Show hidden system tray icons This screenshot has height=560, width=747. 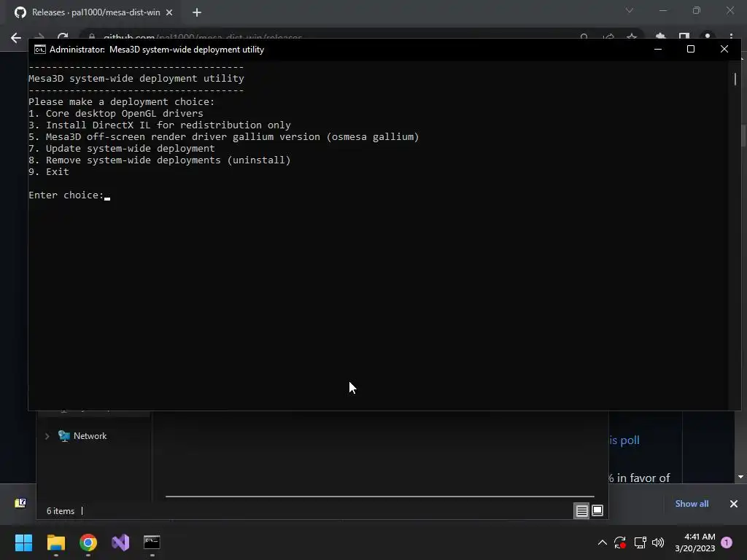pos(602,542)
